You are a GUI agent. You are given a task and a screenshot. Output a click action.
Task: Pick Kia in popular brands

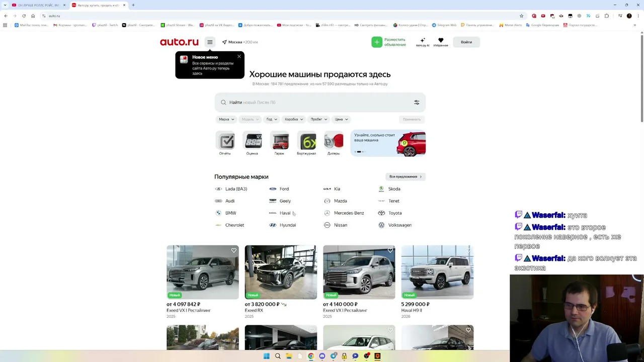(x=332, y=189)
